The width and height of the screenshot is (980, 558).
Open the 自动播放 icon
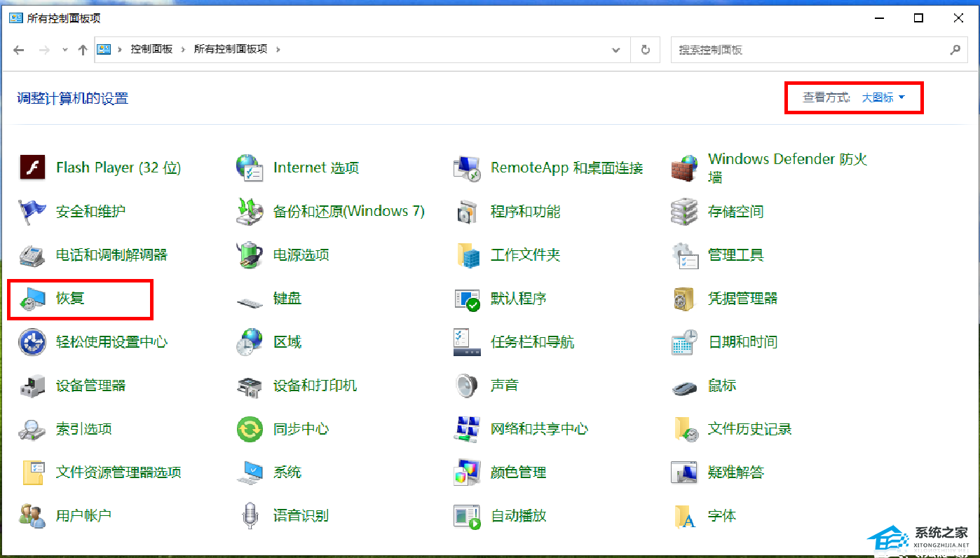click(467, 516)
